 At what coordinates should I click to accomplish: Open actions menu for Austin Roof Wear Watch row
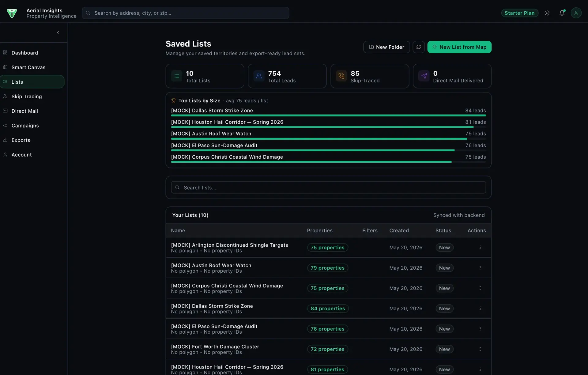pos(480,268)
